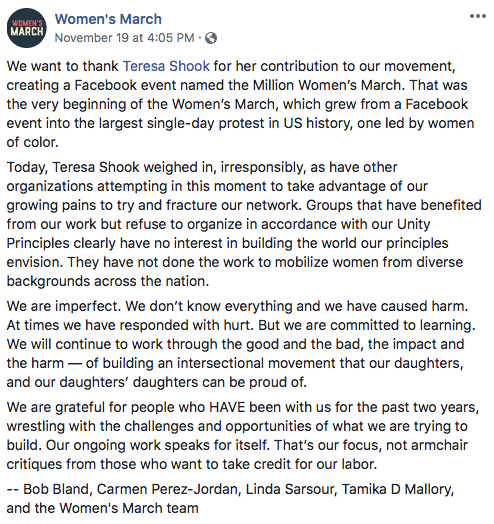Screen dimensions: 494x524
Task: Click the paragraph starting 'We are grateful for people'
Action: click(243, 436)
